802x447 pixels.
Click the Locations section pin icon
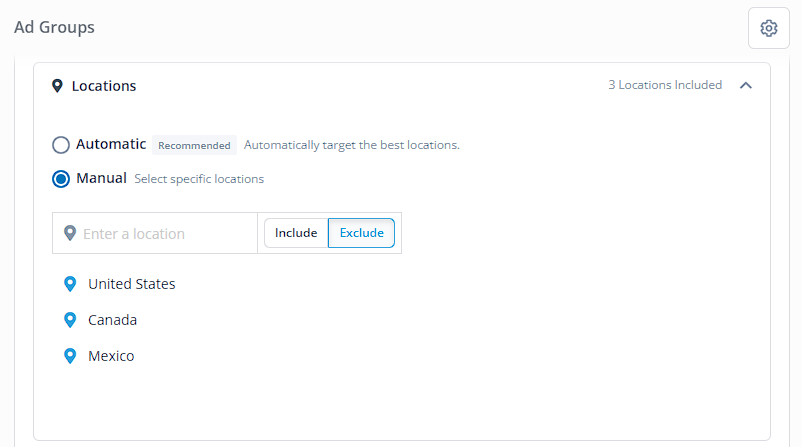pyautogui.click(x=57, y=86)
